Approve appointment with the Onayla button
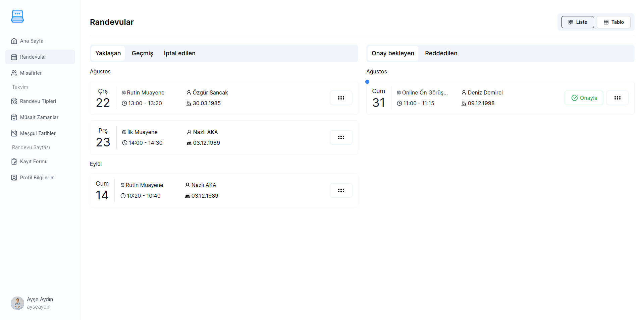Image resolution: width=644 pixels, height=320 pixels. coord(584,98)
